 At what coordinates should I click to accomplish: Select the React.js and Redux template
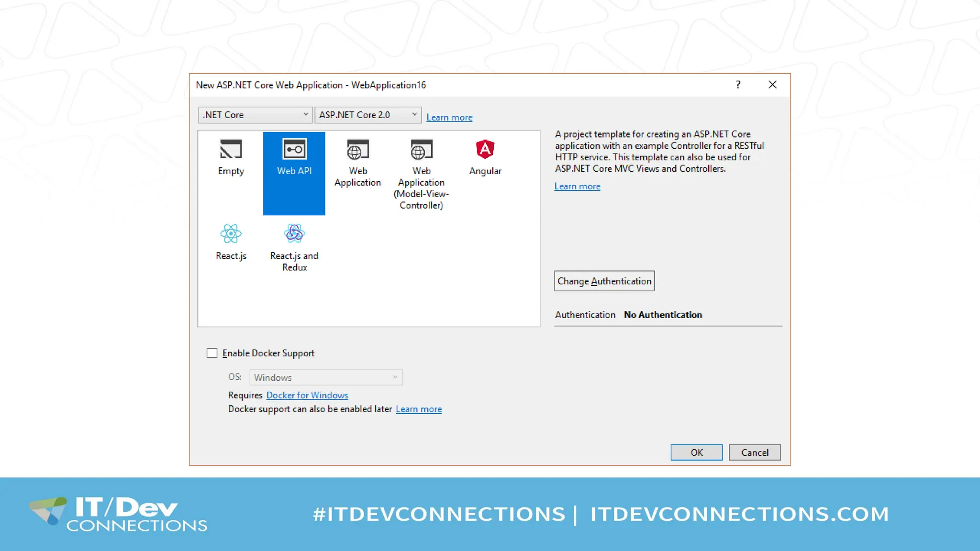pos(294,248)
